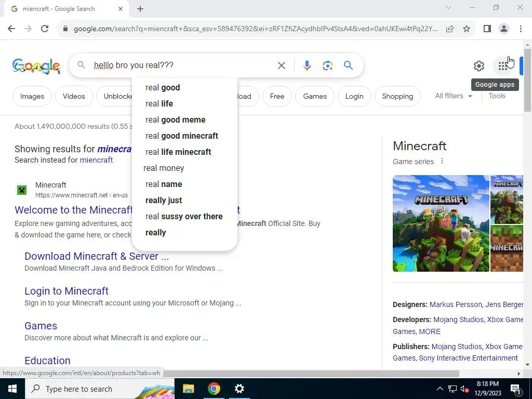Open the Mojang Studios developer link

click(458, 320)
